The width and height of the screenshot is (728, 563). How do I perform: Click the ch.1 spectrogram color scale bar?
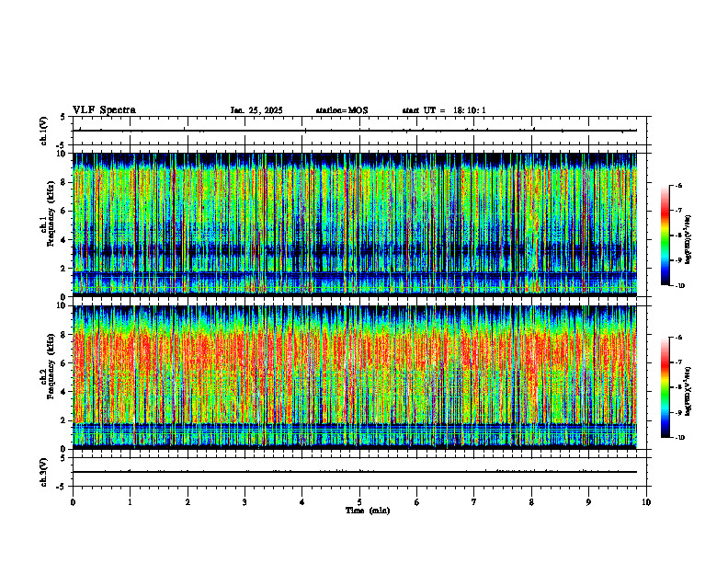coord(665,236)
